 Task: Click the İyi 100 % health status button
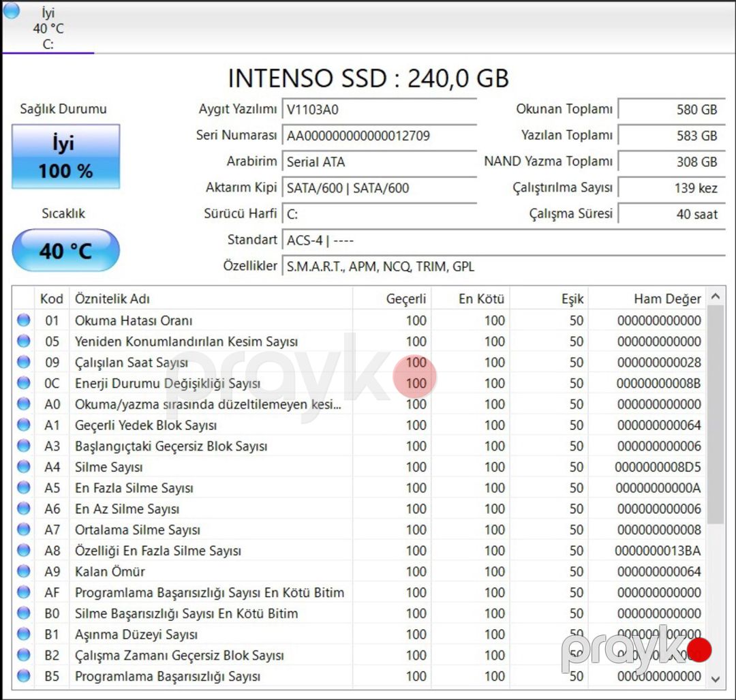(x=65, y=157)
